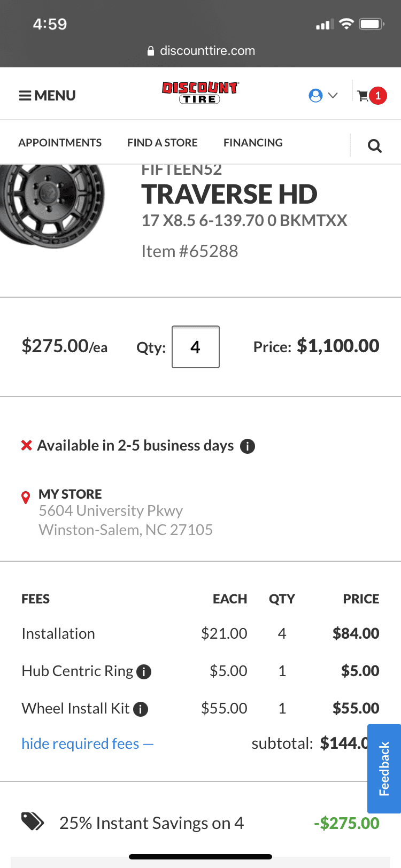This screenshot has height=868, width=401.
Task: Tap the discounttire.com address bar
Action: (201, 51)
